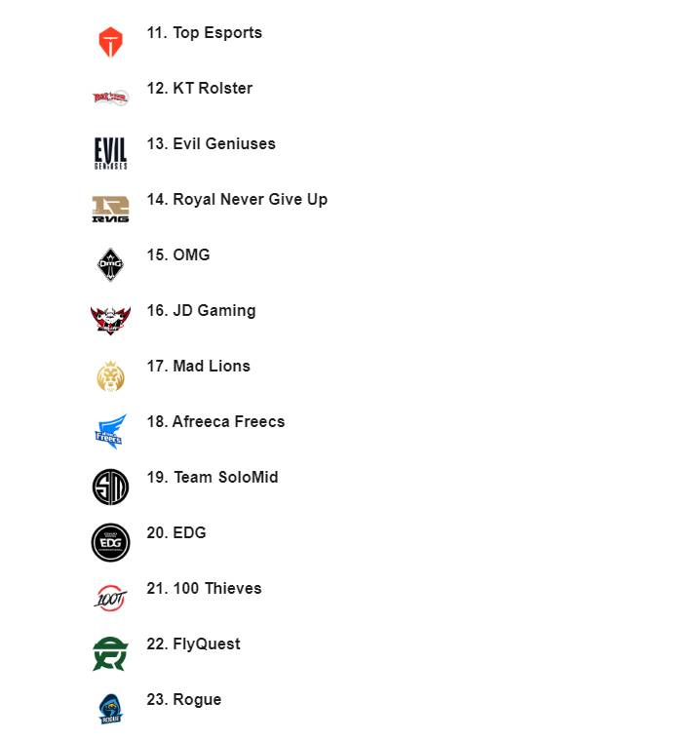Click the Top Esports team logo

[x=110, y=42]
